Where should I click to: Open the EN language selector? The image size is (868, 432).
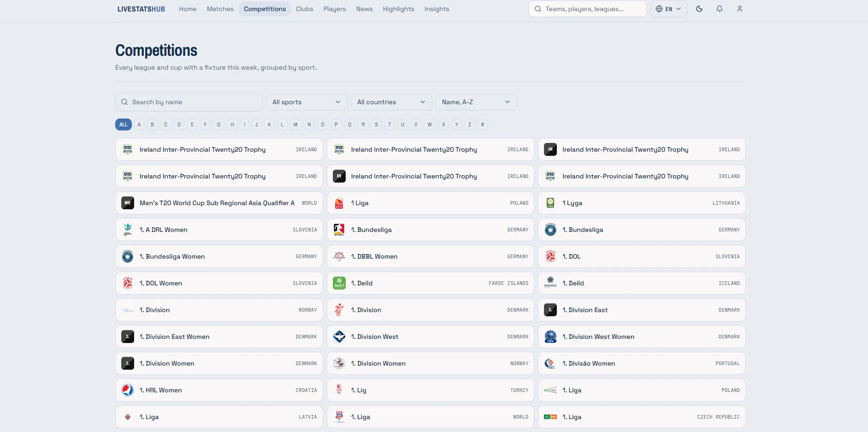point(668,9)
